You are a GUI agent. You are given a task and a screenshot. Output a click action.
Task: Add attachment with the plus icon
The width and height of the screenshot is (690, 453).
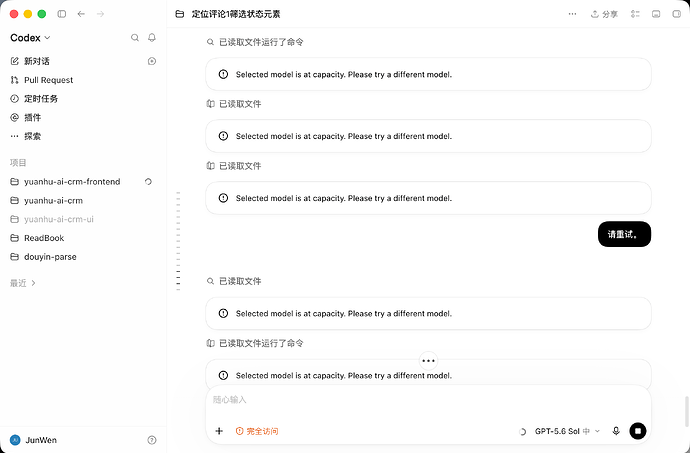click(x=219, y=431)
